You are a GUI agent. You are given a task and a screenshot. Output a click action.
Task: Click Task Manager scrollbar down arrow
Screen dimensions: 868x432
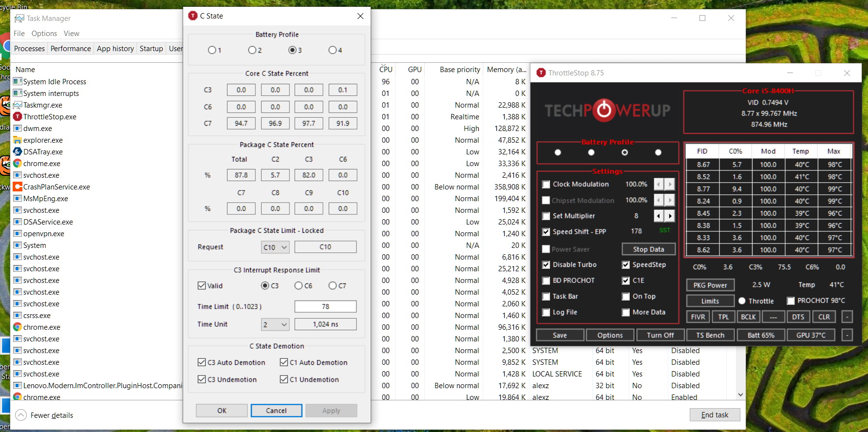pyautogui.click(x=740, y=394)
